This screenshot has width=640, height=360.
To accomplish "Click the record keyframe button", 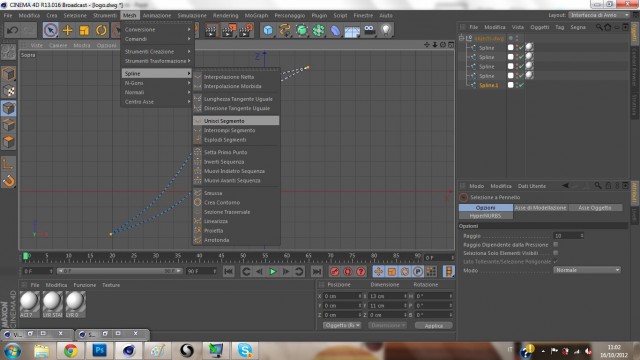I will coord(335,271).
